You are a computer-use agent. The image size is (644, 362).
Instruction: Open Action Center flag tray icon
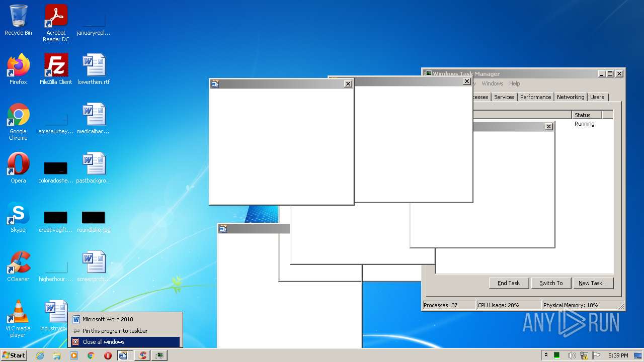597,355
